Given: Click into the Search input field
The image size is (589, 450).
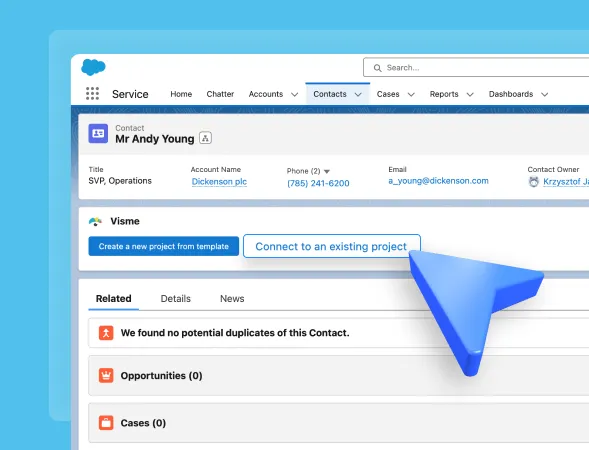Looking at the screenshot, I should (x=476, y=68).
